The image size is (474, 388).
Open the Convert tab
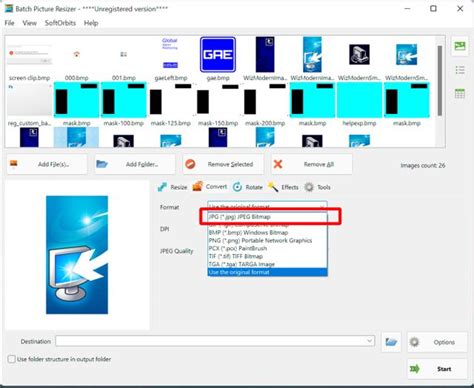click(x=210, y=187)
